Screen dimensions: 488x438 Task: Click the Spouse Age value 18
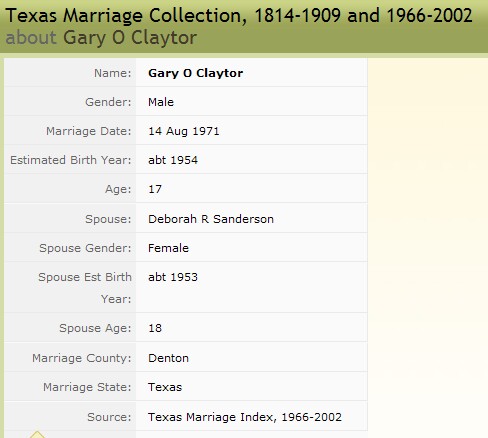[155, 328]
